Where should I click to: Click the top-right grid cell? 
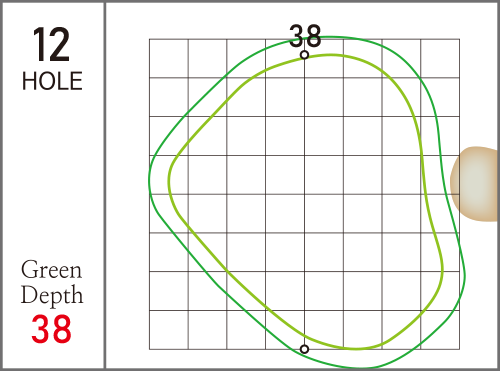440,58
